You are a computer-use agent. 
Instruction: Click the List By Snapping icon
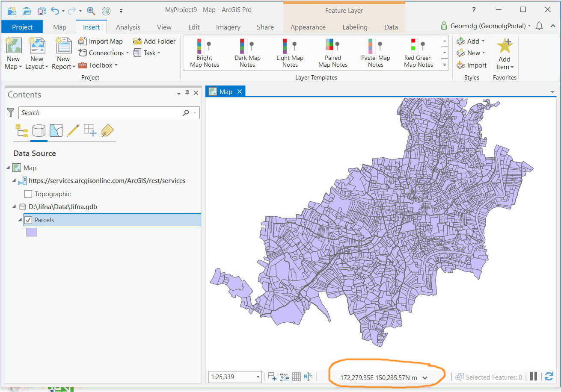(90, 130)
